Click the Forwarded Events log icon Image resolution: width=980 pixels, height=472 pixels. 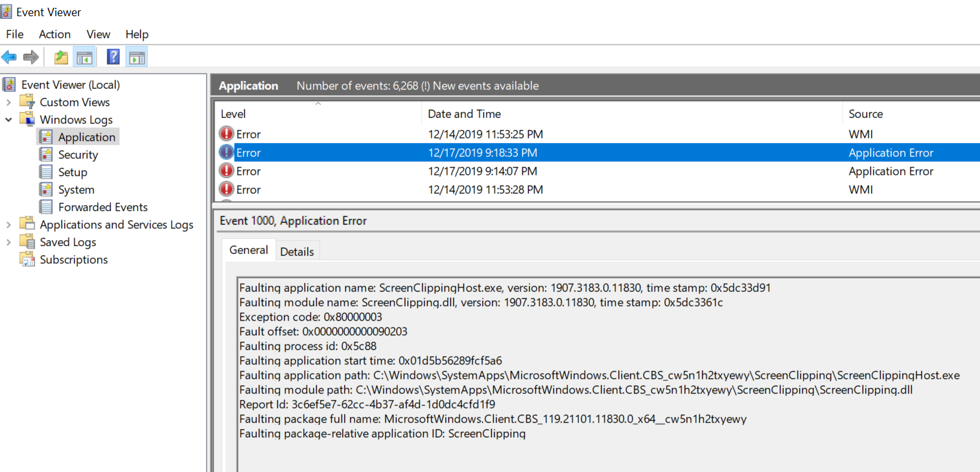(x=45, y=207)
